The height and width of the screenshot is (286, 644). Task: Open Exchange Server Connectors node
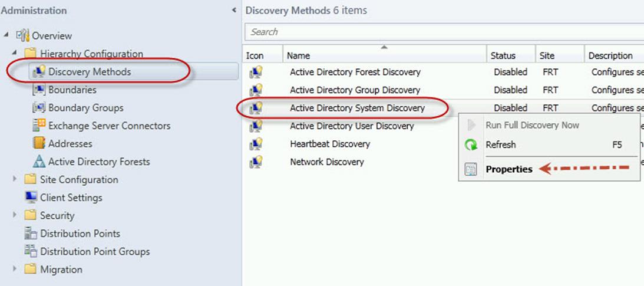[x=109, y=126]
